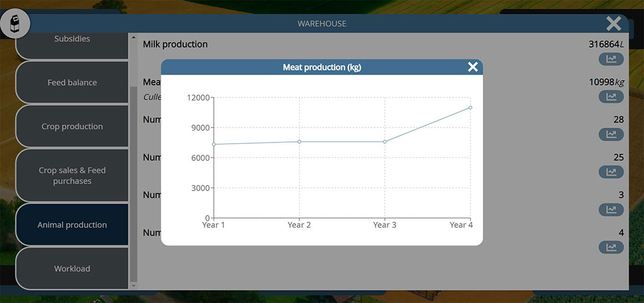Select the Animal production tab
The height and width of the screenshot is (303, 644).
(72, 225)
